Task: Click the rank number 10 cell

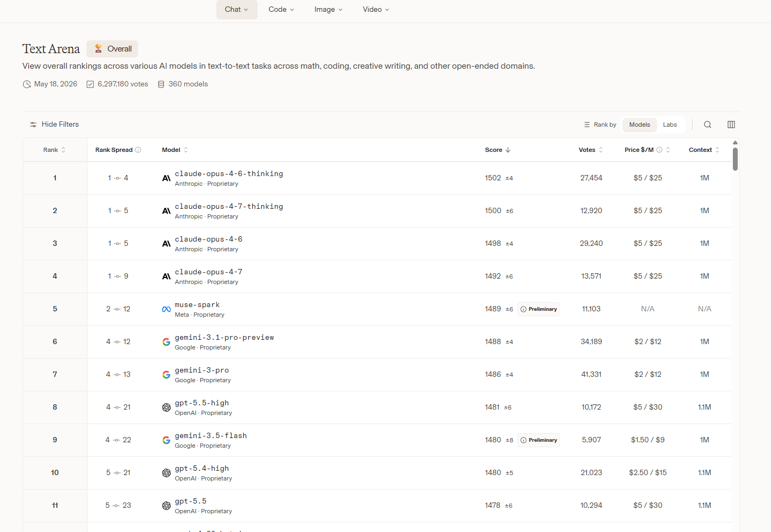Action: pos(55,473)
